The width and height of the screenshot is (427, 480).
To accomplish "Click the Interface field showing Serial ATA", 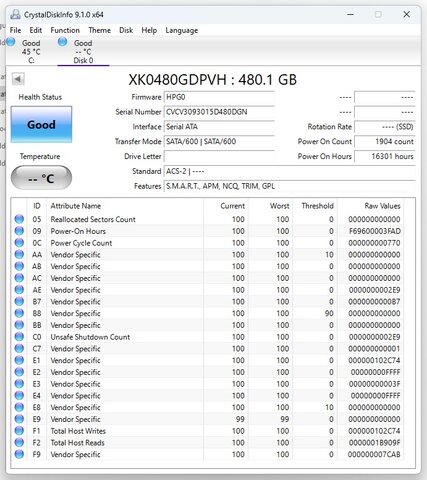I will click(x=219, y=127).
